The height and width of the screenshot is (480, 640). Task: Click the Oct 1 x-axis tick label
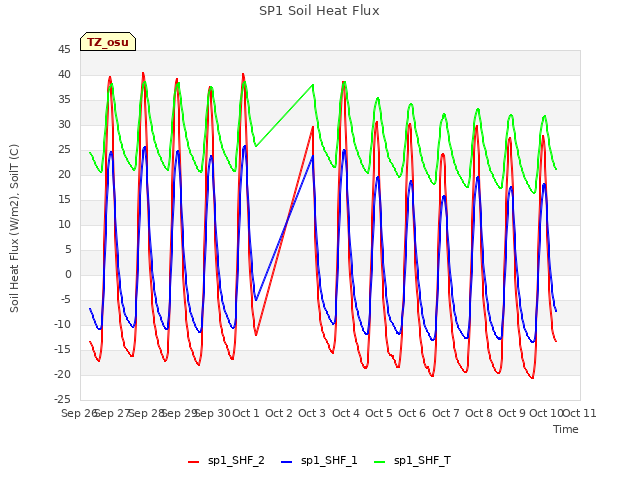point(246,413)
